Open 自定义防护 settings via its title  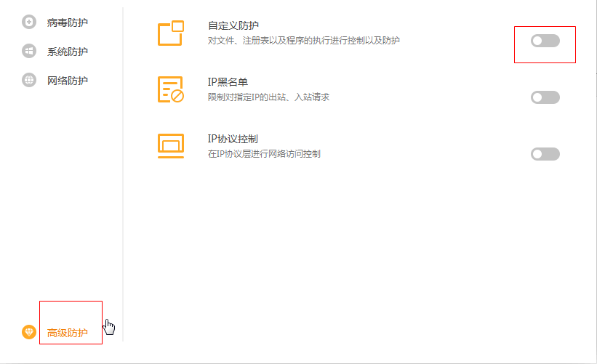click(x=228, y=26)
